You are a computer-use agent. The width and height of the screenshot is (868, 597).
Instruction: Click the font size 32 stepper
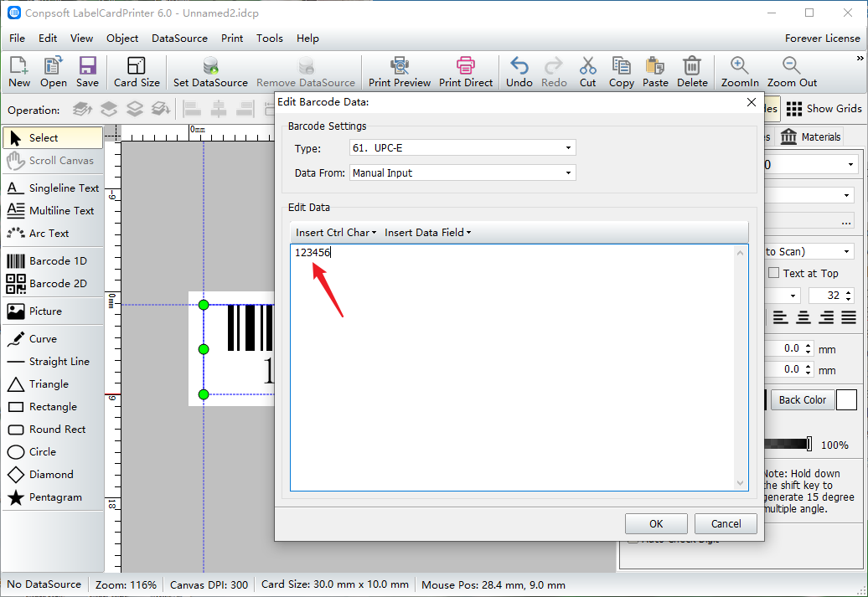tap(848, 296)
